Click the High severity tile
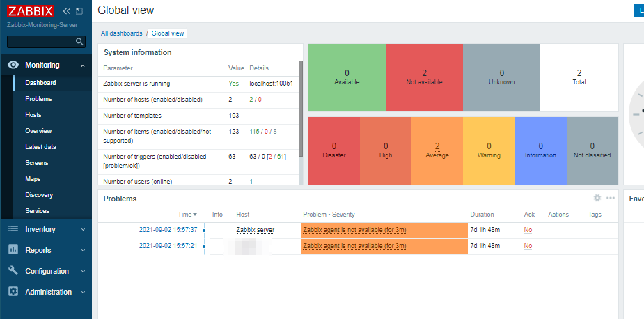Image resolution: width=644 pixels, height=319 pixels. [386, 151]
